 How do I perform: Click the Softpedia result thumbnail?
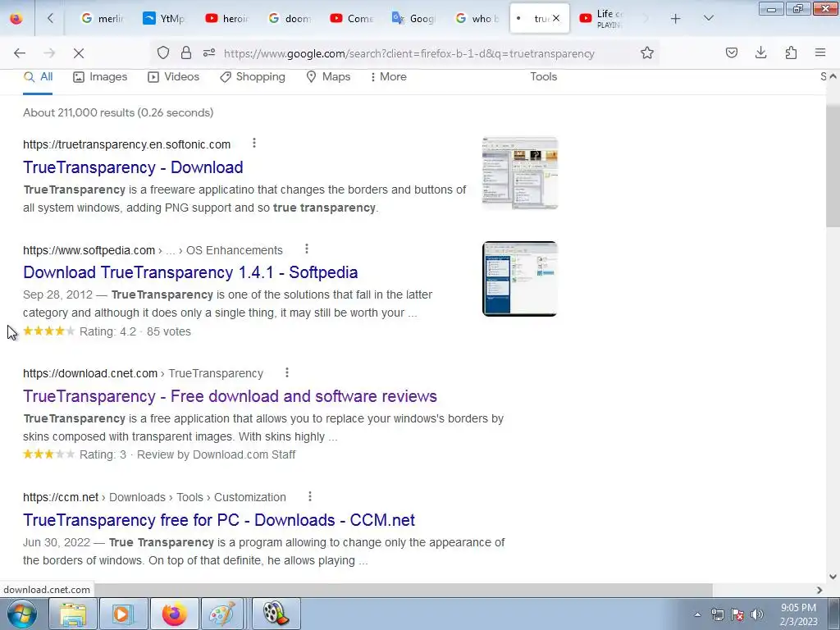[519, 279]
